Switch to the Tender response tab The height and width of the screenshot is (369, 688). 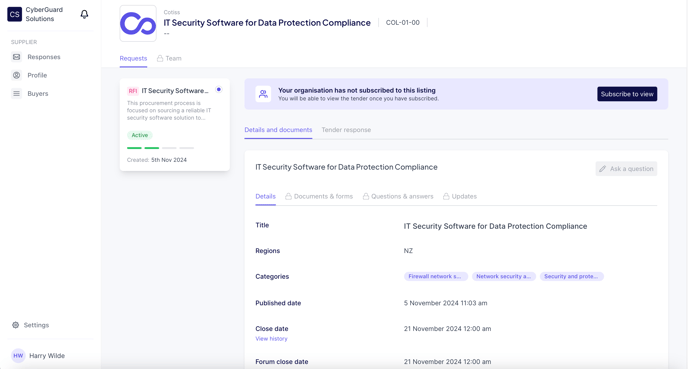346,130
